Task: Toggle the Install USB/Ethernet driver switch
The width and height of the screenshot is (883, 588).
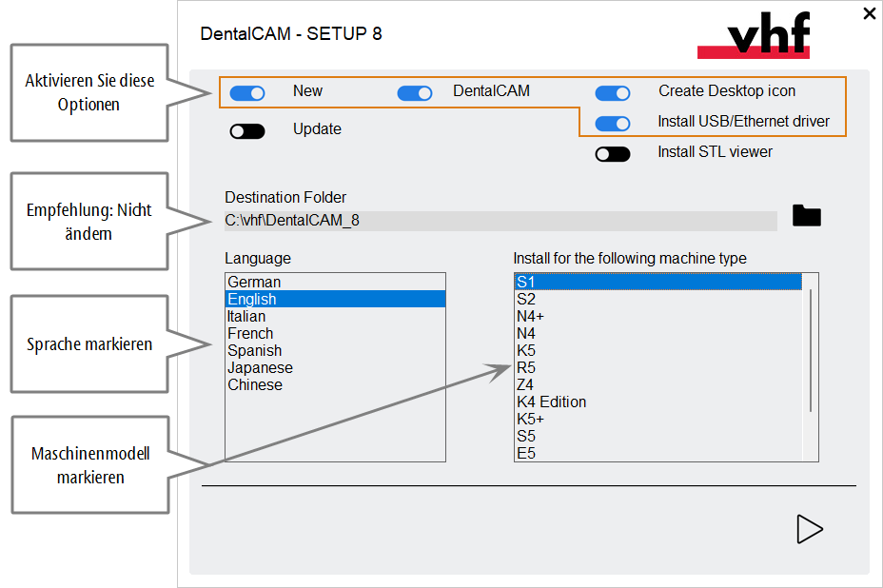Action: (613, 124)
